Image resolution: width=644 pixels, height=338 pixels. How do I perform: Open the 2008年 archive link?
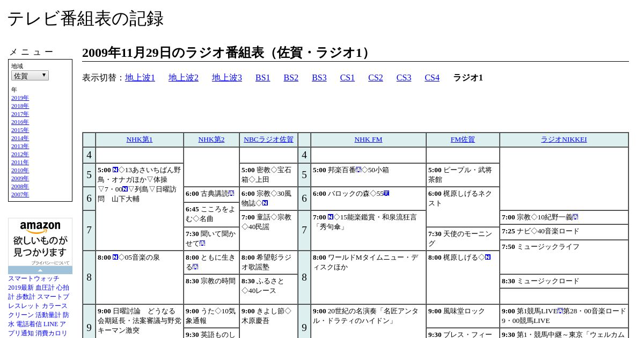(20, 186)
